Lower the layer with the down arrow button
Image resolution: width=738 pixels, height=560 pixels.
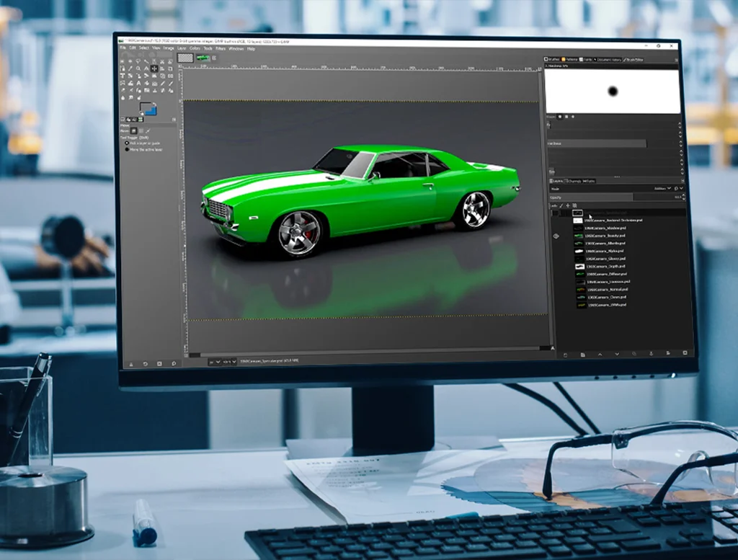click(x=617, y=355)
